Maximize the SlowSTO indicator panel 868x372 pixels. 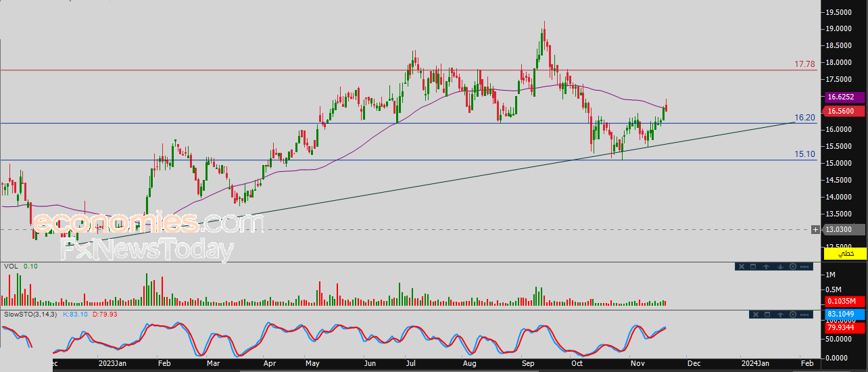767,315
